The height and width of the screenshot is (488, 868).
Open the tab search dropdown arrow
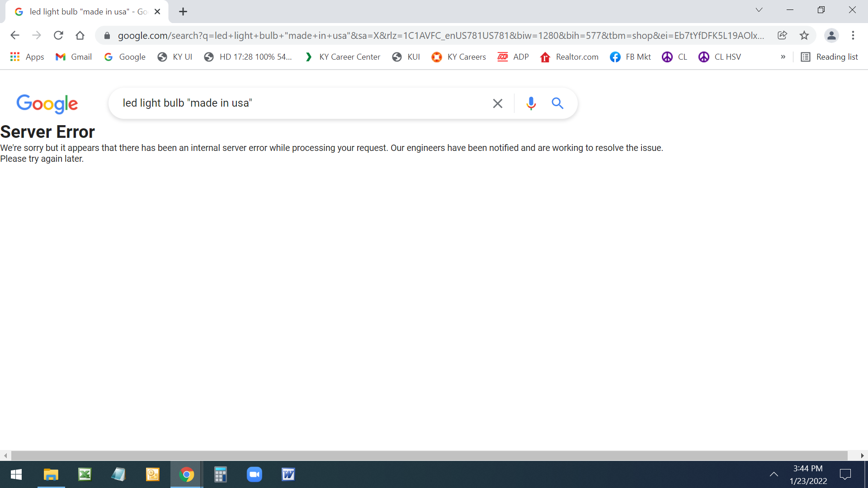(x=759, y=10)
